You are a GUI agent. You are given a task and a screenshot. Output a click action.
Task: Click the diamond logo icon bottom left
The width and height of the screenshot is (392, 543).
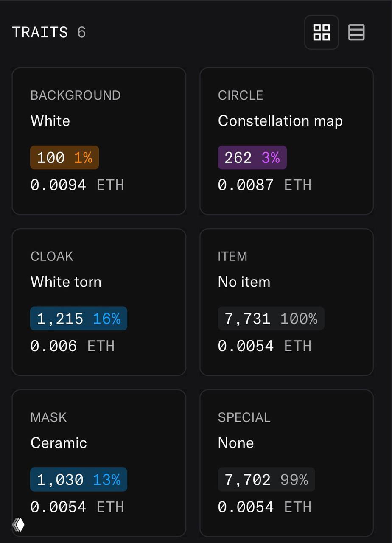(18, 524)
